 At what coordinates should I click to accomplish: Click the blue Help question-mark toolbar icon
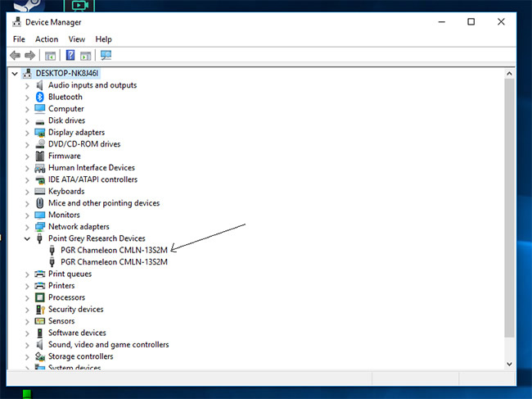70,56
